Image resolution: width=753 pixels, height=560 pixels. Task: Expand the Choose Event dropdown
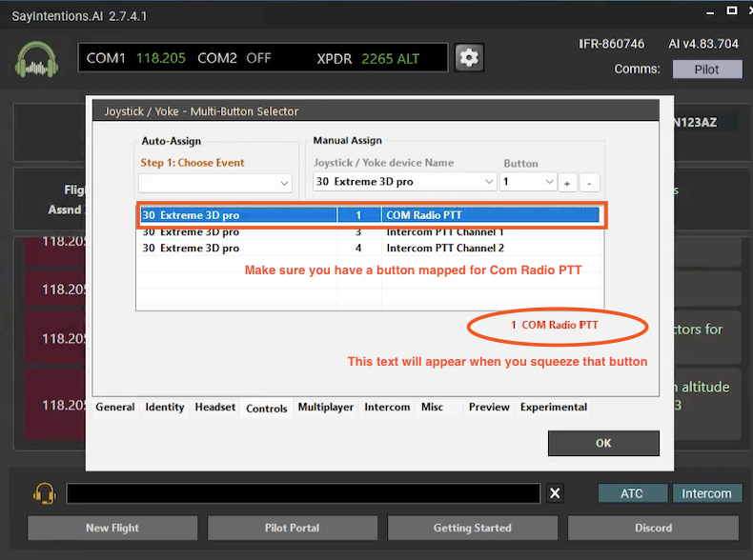[x=215, y=183]
